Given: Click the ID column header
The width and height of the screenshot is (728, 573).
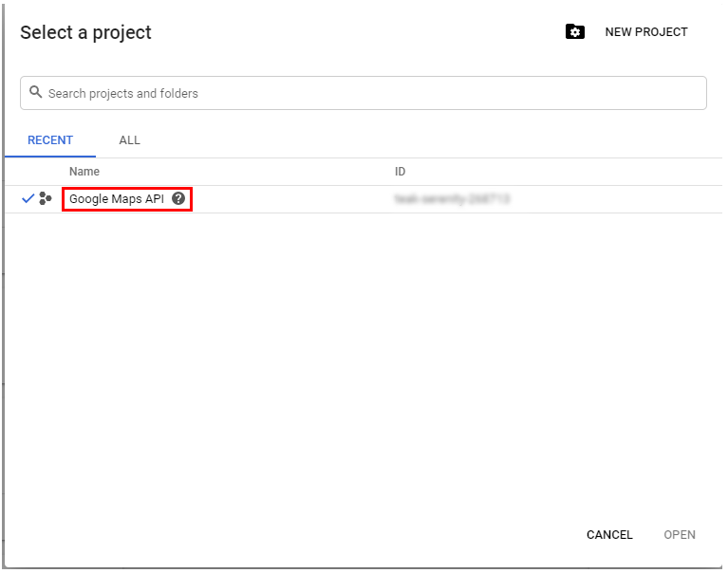Looking at the screenshot, I should (x=400, y=172).
